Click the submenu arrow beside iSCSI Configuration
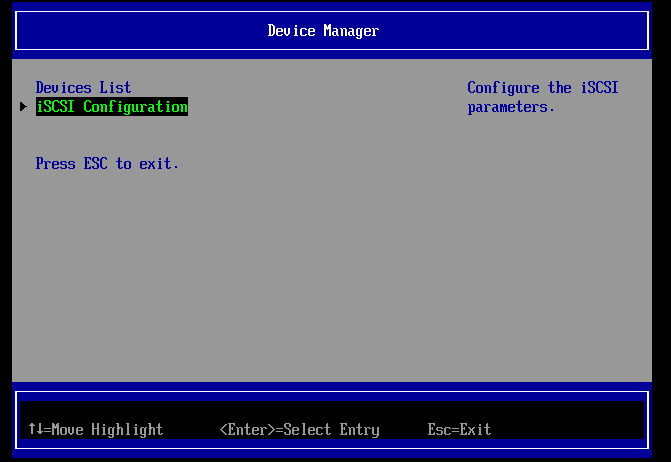This screenshot has width=671, height=462. 23,107
